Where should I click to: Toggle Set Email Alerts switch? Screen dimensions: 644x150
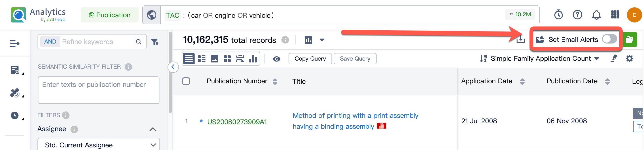tap(609, 39)
